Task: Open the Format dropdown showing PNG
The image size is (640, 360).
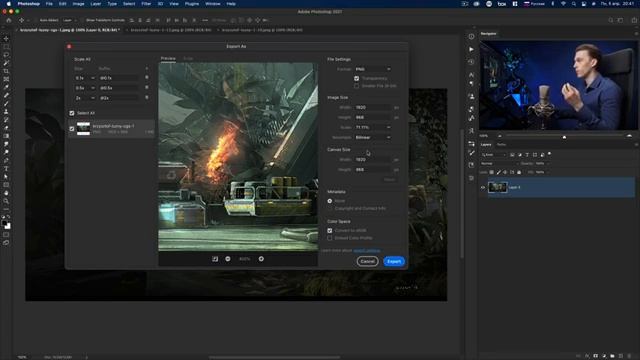Action: click(373, 69)
